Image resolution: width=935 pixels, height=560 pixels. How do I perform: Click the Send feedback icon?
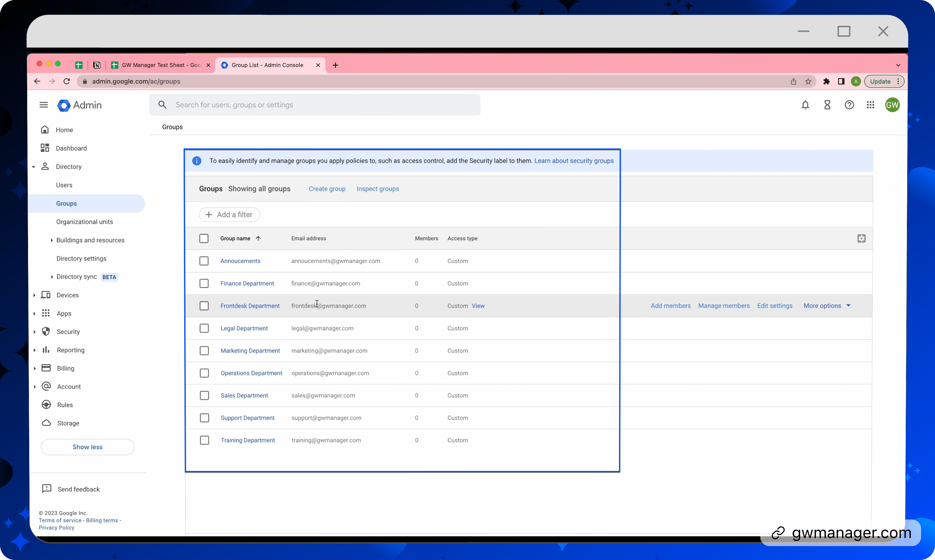47,489
